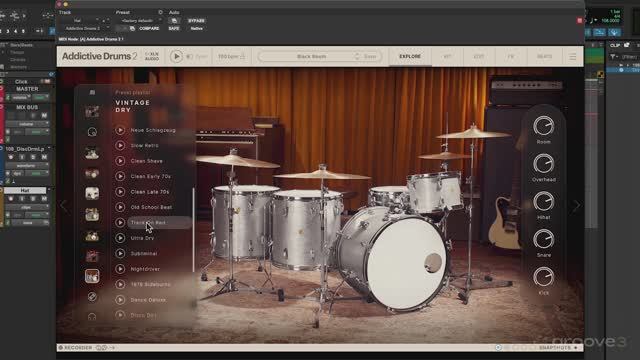Select the MASTER track name
The width and height of the screenshot is (640, 360).
pos(27,89)
